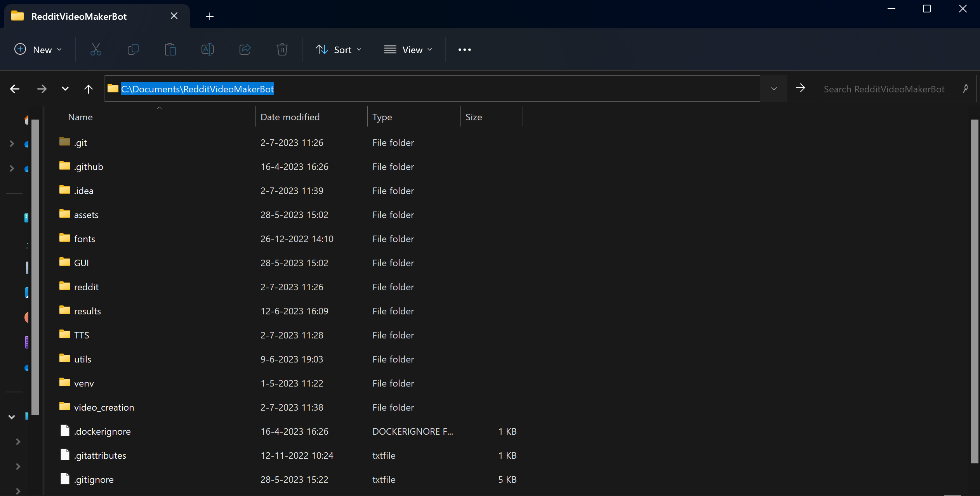Click the Copy icon in toolbar
This screenshot has height=496, width=980.
(133, 50)
